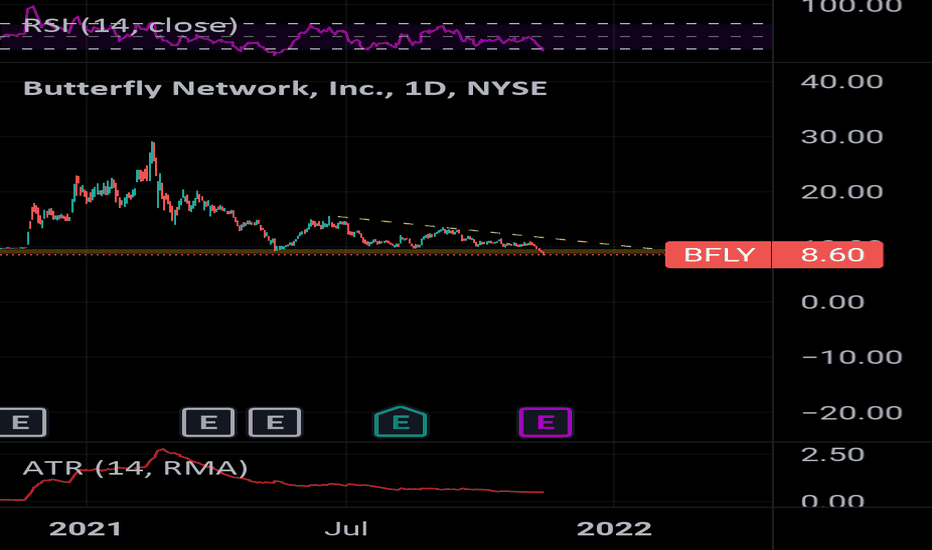Click the Jul label on the time axis
Screen dimensions: 932x550
[346, 529]
